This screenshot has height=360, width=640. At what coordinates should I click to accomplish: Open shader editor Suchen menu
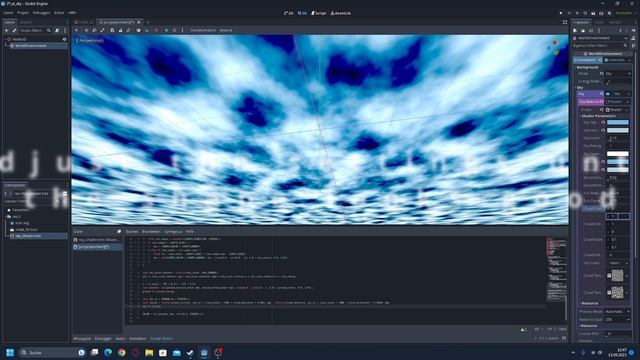click(132, 231)
